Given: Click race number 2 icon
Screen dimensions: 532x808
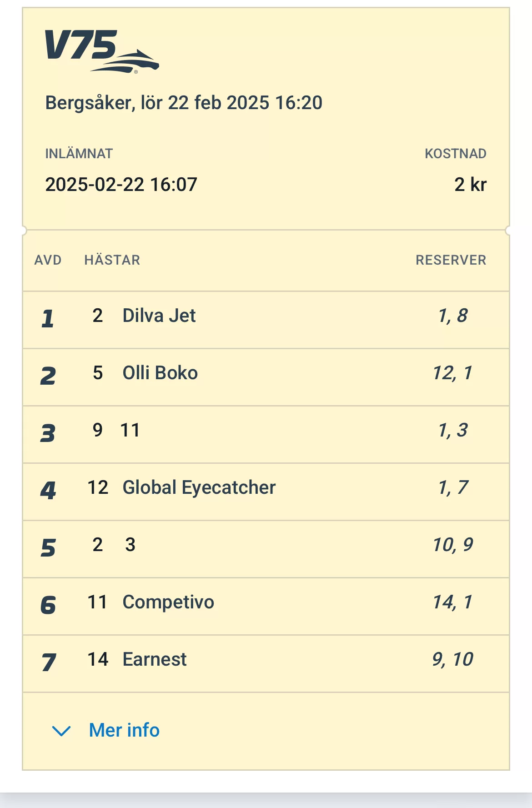Looking at the screenshot, I should point(48,376).
